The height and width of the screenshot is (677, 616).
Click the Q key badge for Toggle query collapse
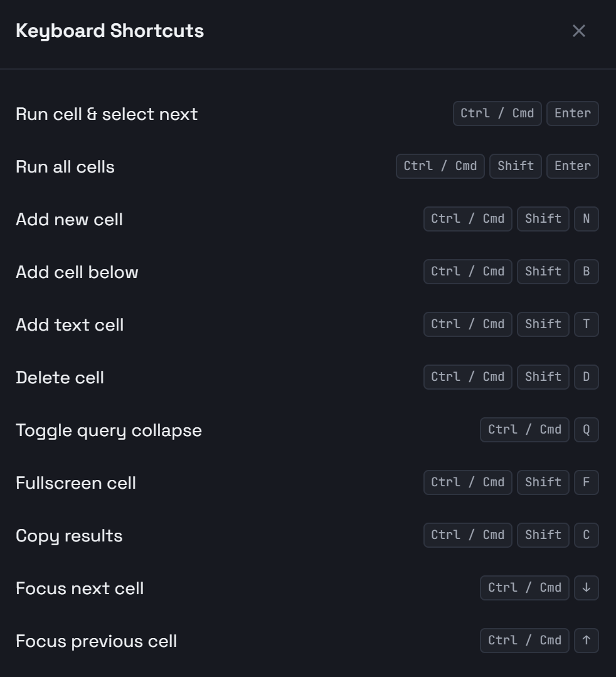(x=587, y=430)
